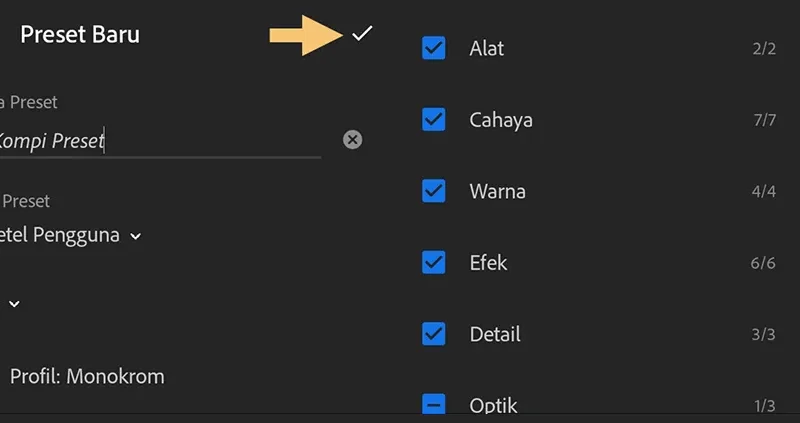Image resolution: width=800 pixels, height=423 pixels.
Task: Toggle the Warna checkbox
Action: 434,191
